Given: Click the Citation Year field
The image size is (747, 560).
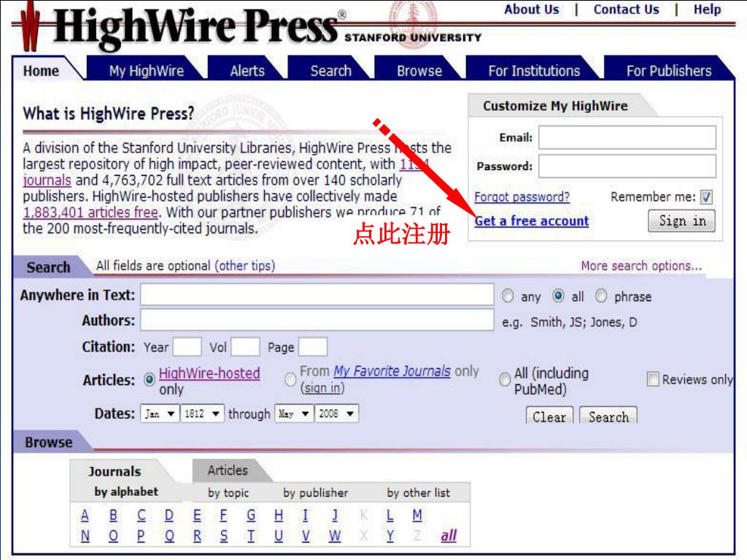Looking at the screenshot, I should [x=187, y=347].
